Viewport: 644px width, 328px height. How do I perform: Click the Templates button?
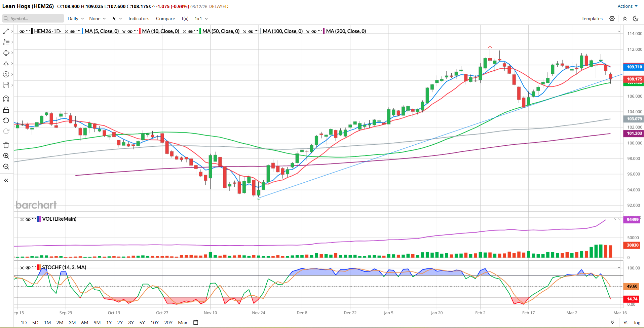(592, 19)
